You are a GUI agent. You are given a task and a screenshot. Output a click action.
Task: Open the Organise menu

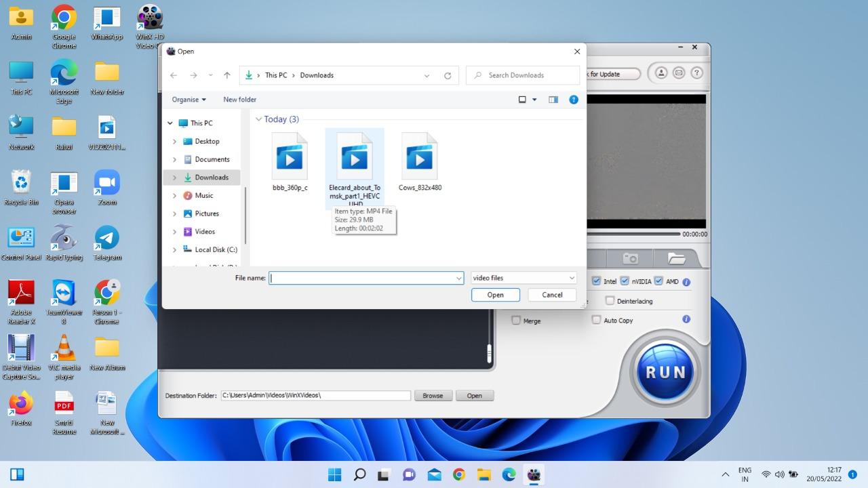(189, 100)
